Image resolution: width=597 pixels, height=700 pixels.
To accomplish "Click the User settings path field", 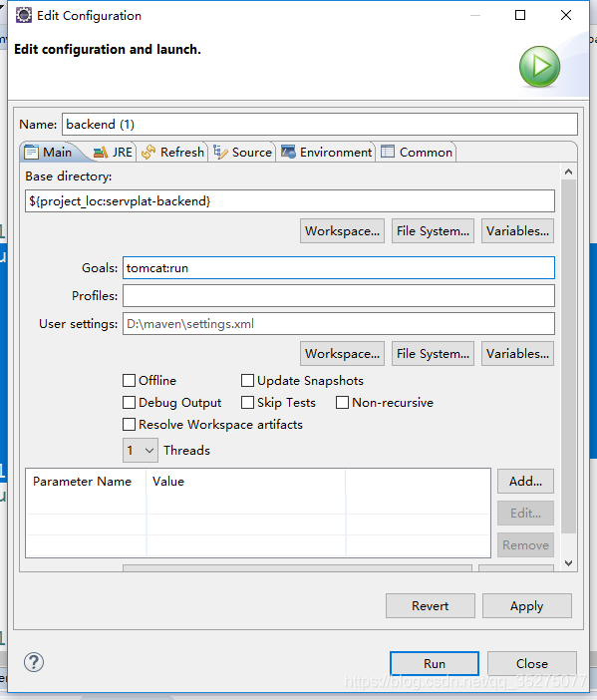I will tap(339, 324).
